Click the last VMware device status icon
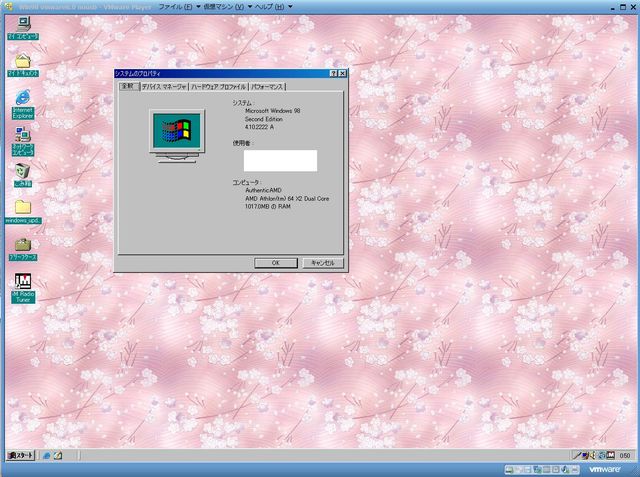The height and width of the screenshot is (477, 640). (575, 470)
